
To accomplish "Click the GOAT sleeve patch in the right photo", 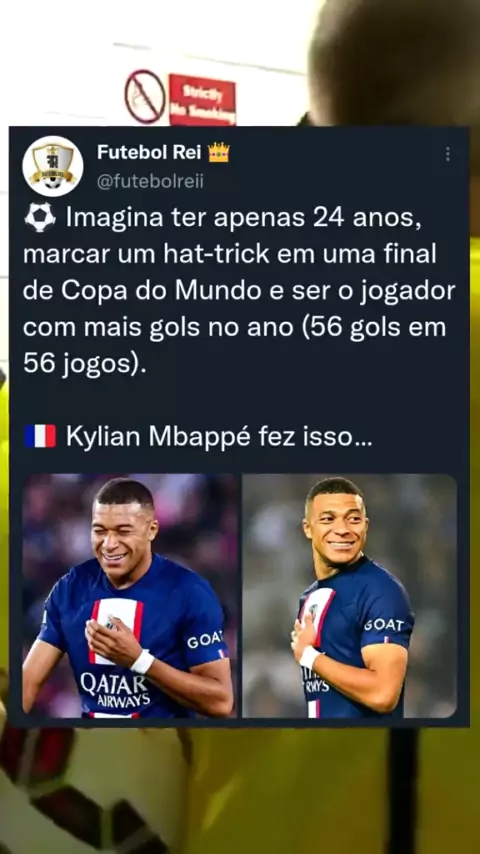I will [384, 625].
